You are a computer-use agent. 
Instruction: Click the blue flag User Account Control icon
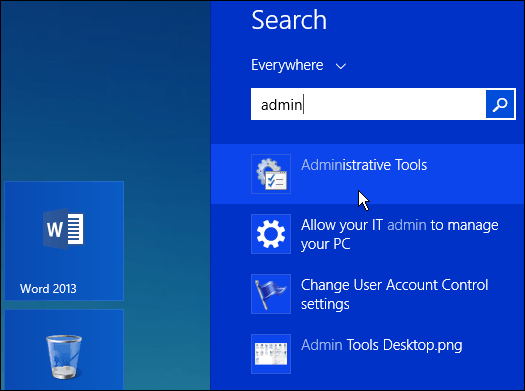click(271, 294)
